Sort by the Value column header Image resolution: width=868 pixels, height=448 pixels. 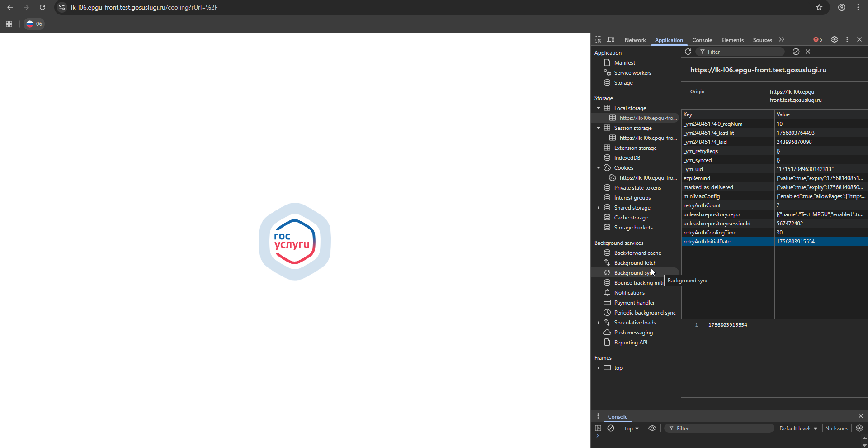(x=821, y=114)
